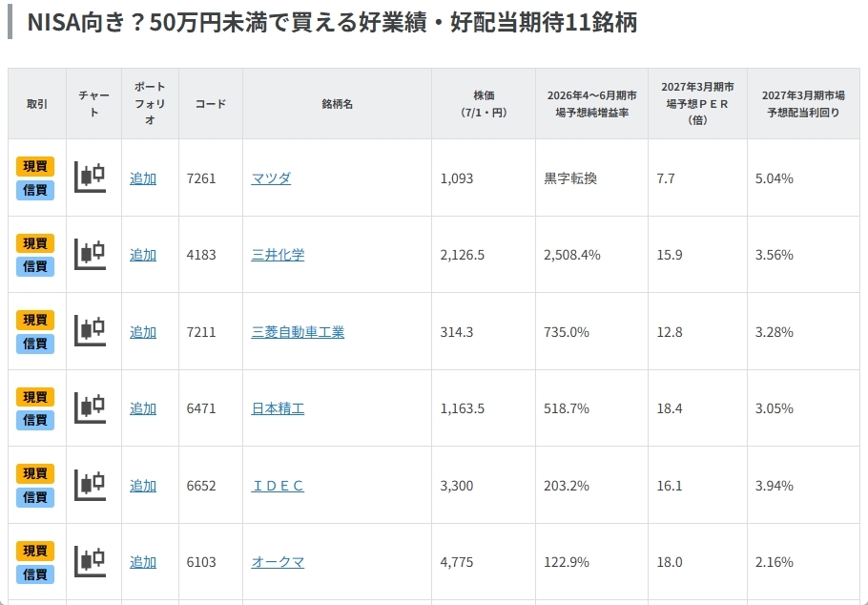Click the 現買 button for 三菱自動車工業
The width and height of the screenshot is (868, 605).
click(x=35, y=321)
